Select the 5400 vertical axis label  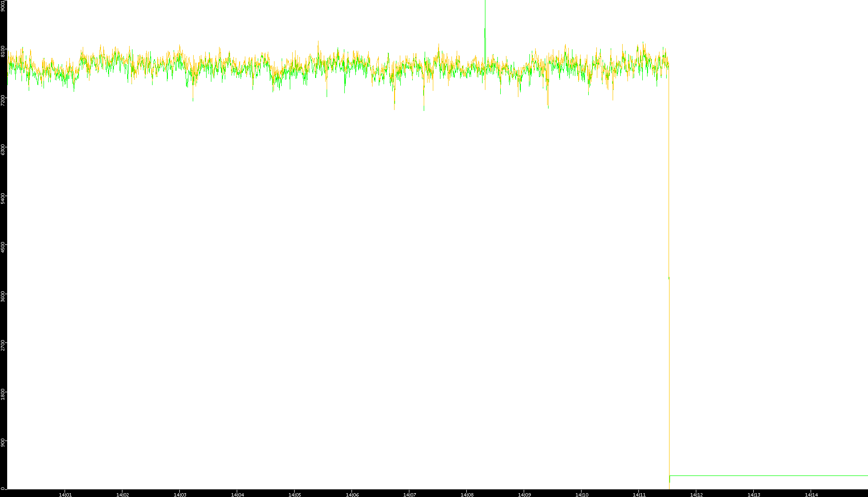coord(3,198)
